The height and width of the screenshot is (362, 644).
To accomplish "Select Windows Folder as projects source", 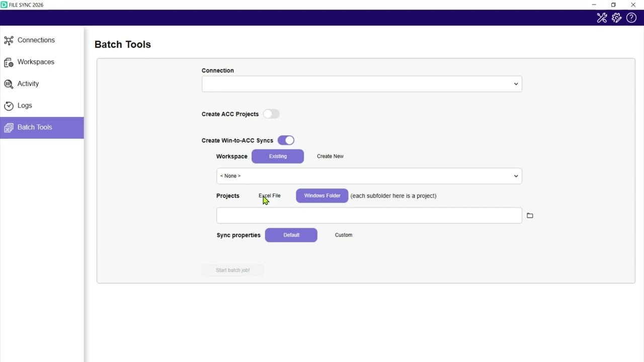I will 322,196.
